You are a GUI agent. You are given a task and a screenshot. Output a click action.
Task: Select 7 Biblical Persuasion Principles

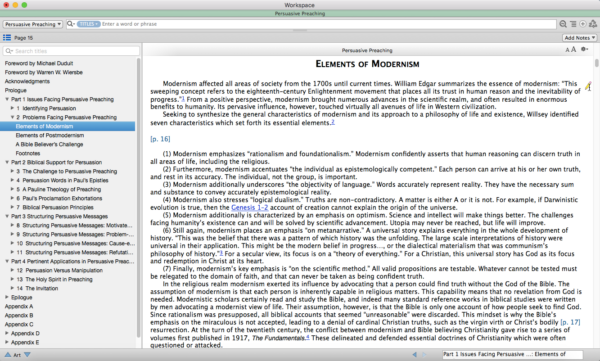click(x=55, y=207)
